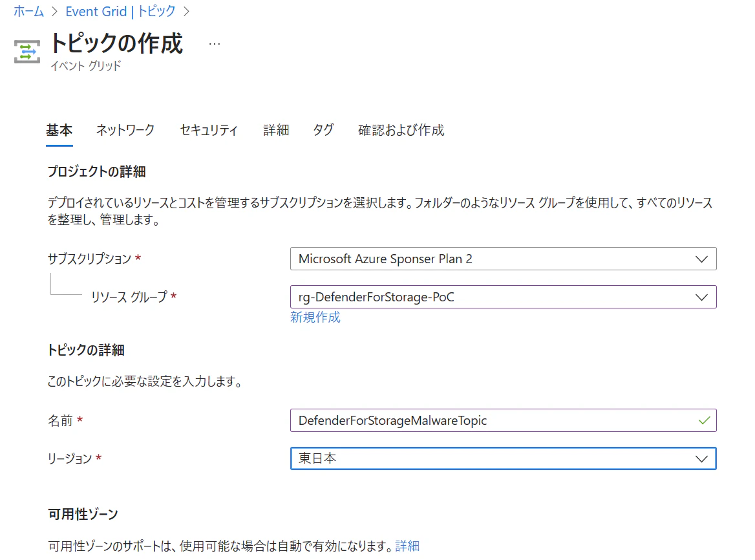Image resolution: width=755 pixels, height=560 pixels.
Task: Click the トピックの詳細 heading
Action: tap(86, 350)
